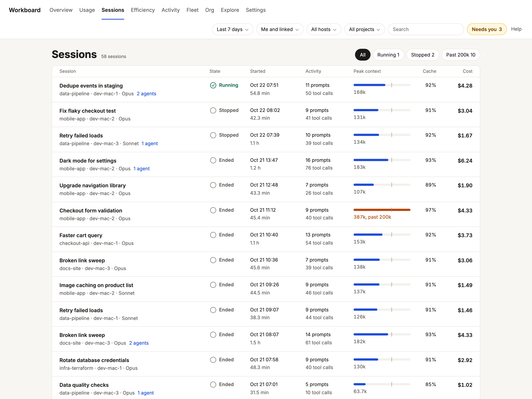This screenshot has height=399, width=532.
Task: Expand the All projects dropdown
Action: tap(364, 29)
